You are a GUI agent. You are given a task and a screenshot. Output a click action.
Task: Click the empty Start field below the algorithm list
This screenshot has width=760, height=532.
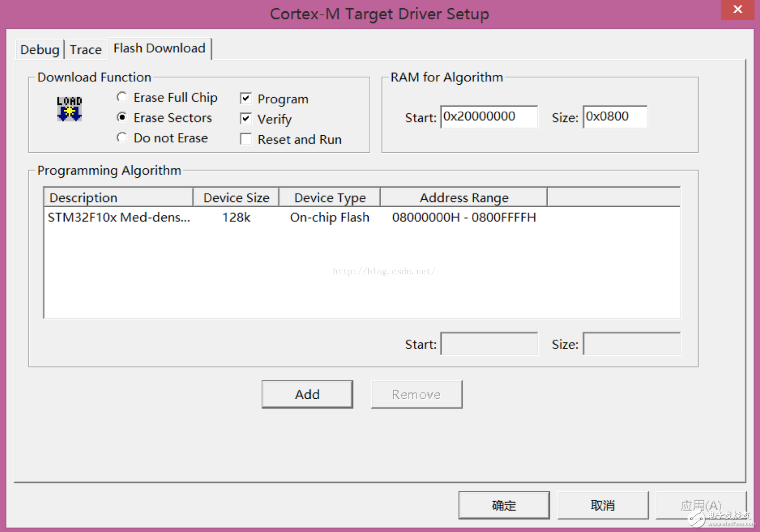coord(488,343)
